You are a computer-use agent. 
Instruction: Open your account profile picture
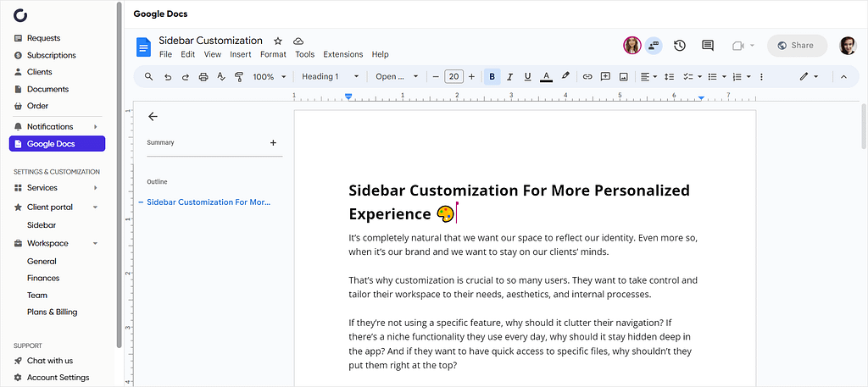point(848,46)
